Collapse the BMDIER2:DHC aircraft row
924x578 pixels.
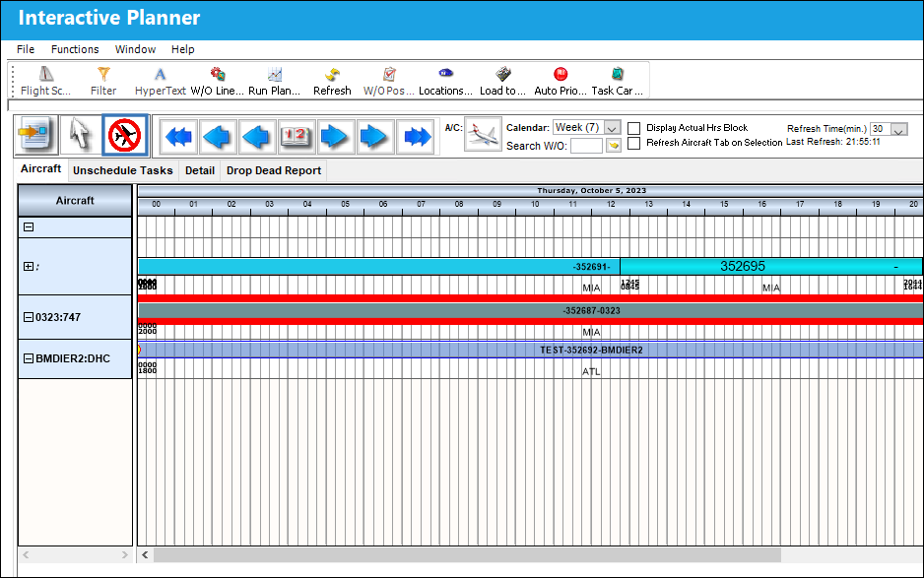click(x=29, y=358)
